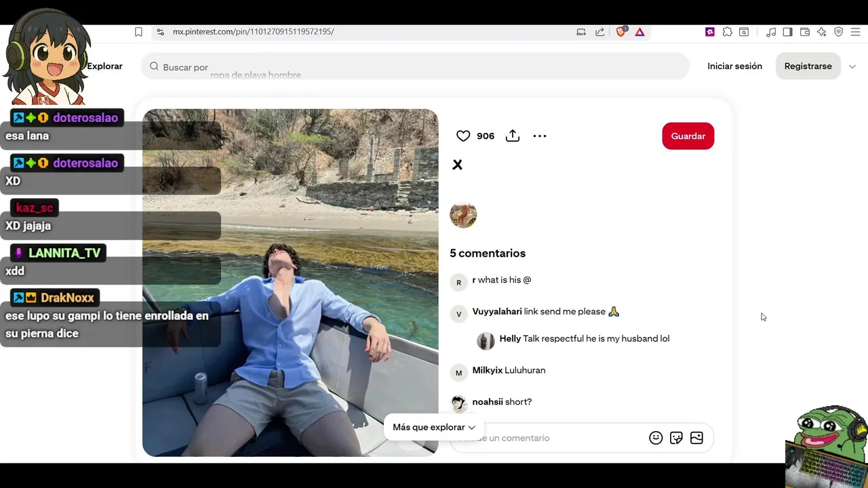
Task: Open commenter r's avatar
Action: 458,283
